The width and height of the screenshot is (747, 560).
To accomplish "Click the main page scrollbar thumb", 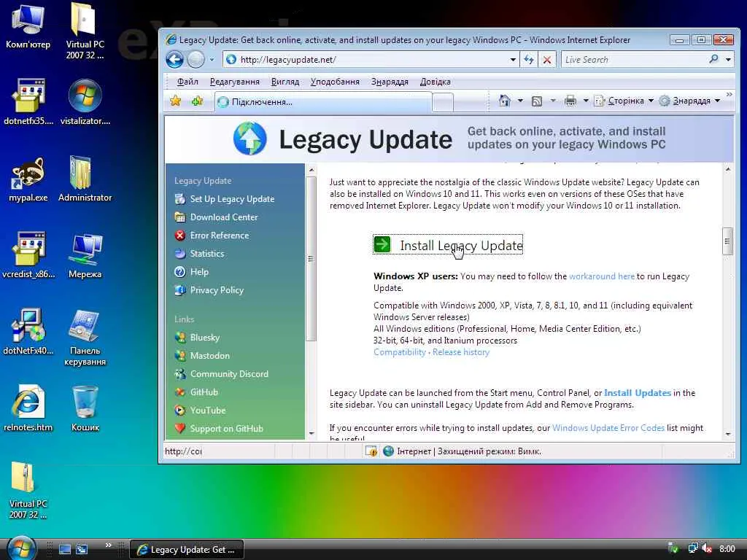I will pyautogui.click(x=727, y=241).
